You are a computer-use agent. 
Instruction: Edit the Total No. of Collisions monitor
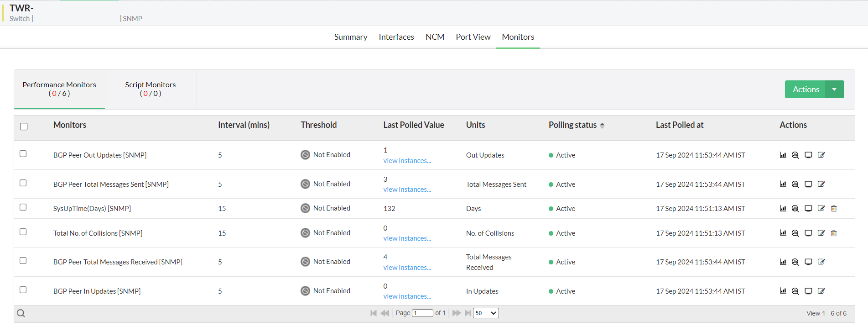click(x=821, y=233)
